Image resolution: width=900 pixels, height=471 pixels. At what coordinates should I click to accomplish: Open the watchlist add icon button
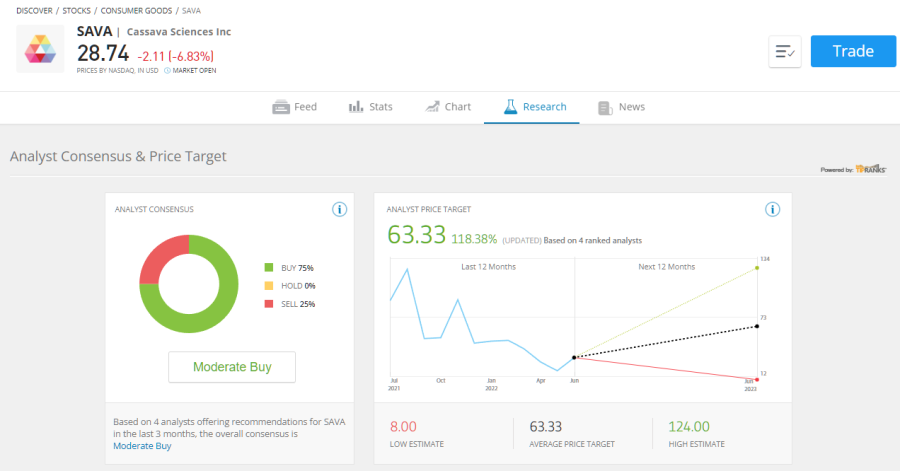[785, 52]
